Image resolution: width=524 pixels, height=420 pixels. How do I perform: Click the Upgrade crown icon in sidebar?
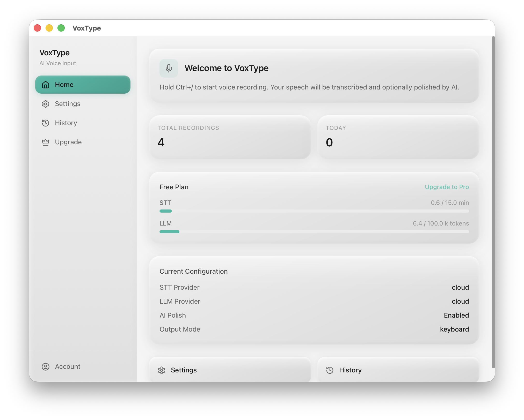pyautogui.click(x=46, y=142)
